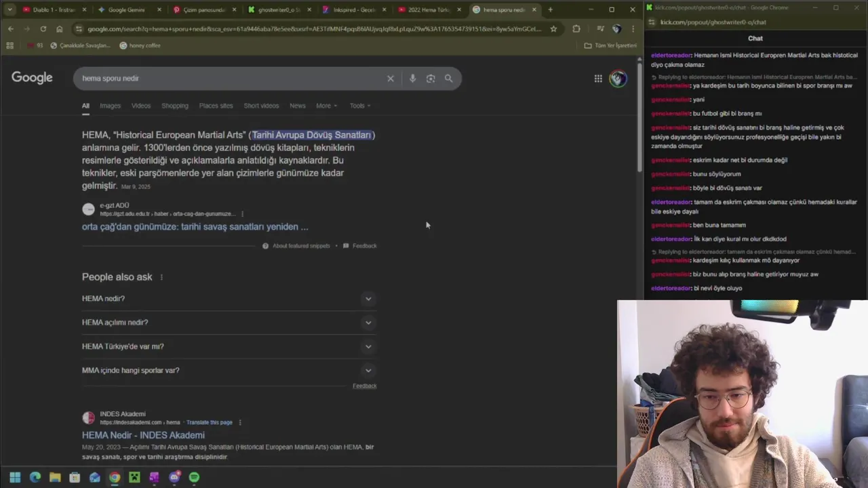
Task: Expand 'HEMA Türkiye'de var mı?' question
Action: 229,346
